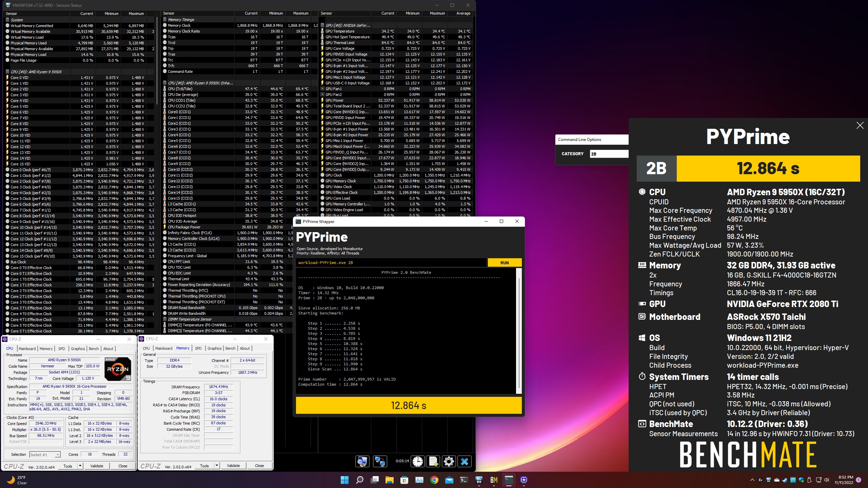Open Mail app from taskbar
The height and width of the screenshot is (488, 868).
[x=449, y=480]
